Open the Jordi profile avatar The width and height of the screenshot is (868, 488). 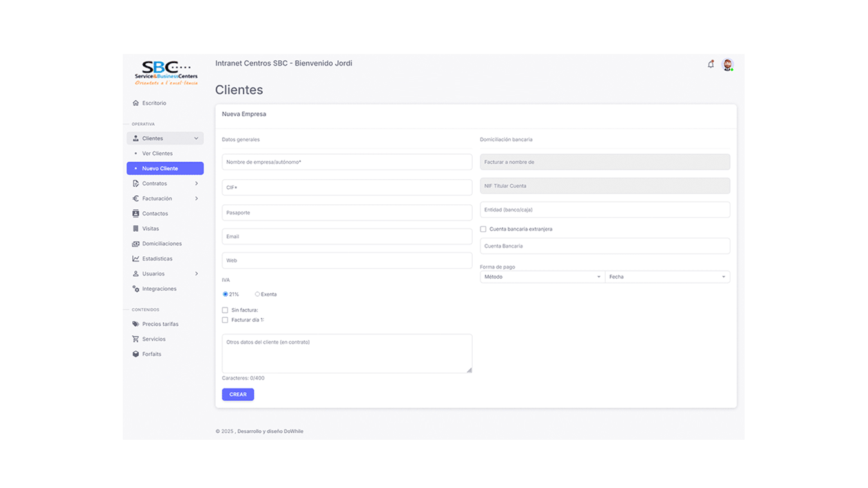point(728,64)
